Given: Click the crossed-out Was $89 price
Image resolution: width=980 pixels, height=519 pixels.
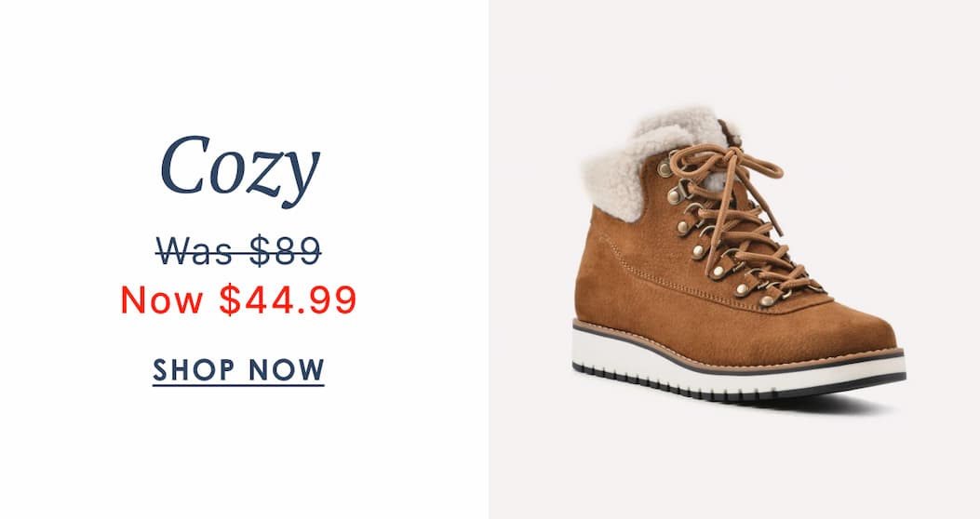Looking at the screenshot, I should coord(239,251).
